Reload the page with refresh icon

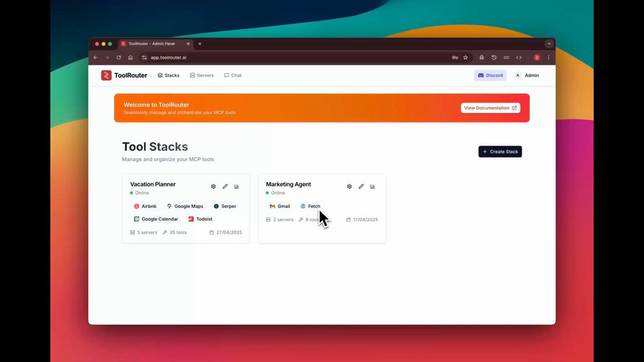click(119, 57)
